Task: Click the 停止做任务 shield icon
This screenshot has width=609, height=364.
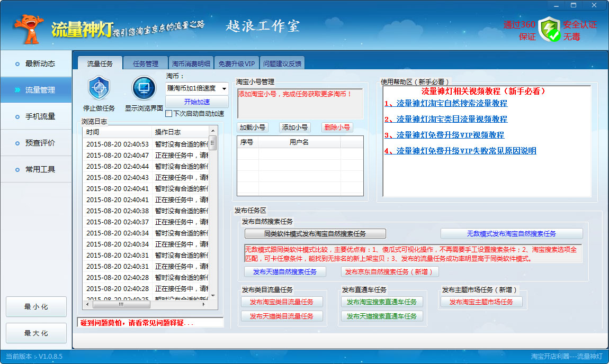Action: coord(99,88)
